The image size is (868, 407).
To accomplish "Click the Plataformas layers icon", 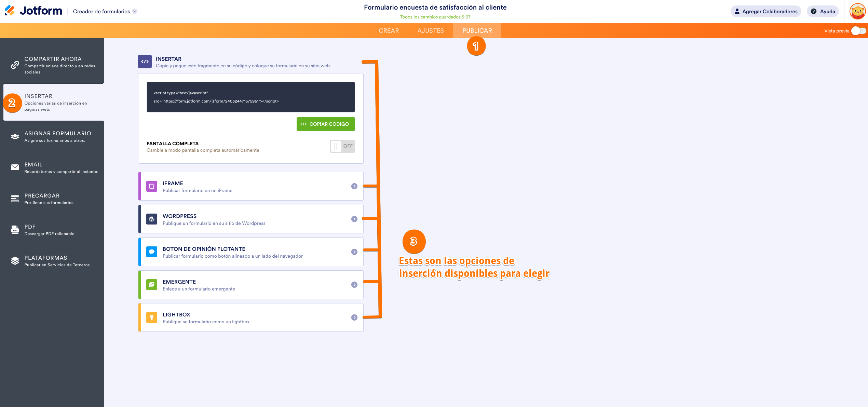I will click(x=15, y=261).
